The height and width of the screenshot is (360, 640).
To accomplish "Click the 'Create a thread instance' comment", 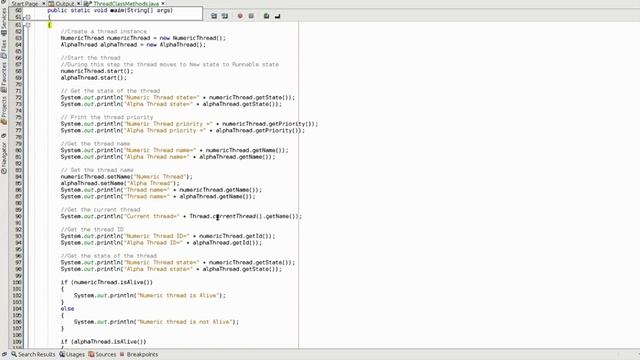I will pos(104,31).
